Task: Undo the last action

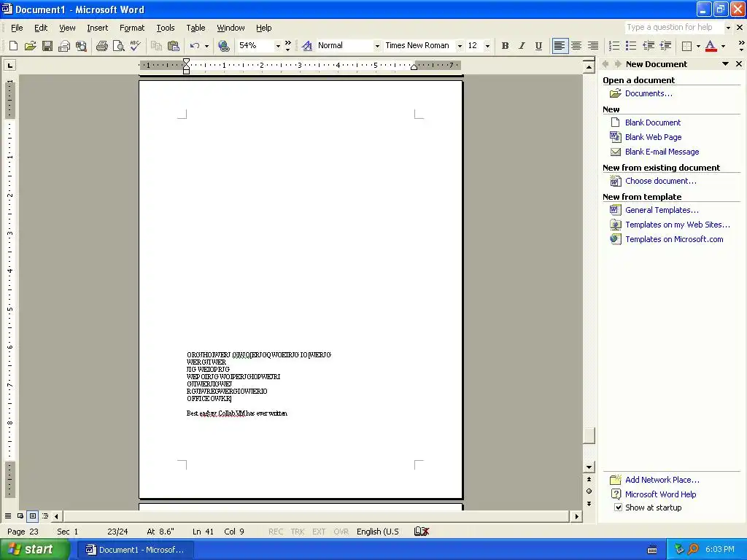Action: [194, 46]
